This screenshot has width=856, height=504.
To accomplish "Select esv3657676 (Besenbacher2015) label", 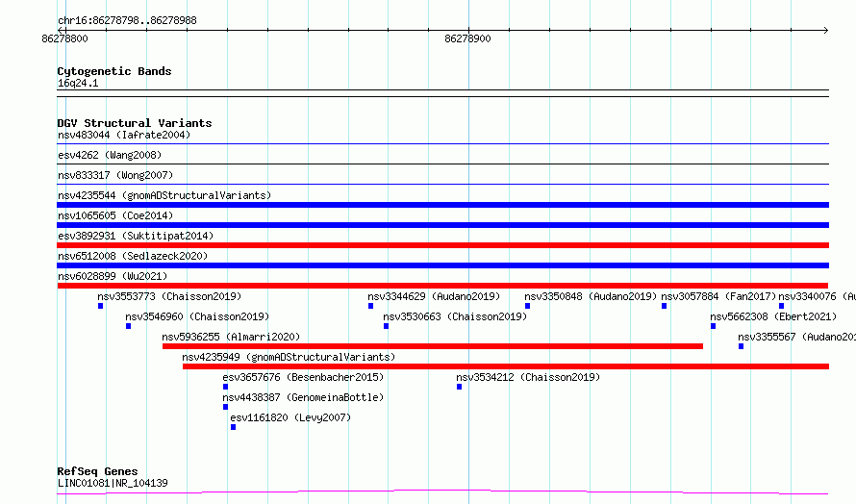I will click(303, 377).
